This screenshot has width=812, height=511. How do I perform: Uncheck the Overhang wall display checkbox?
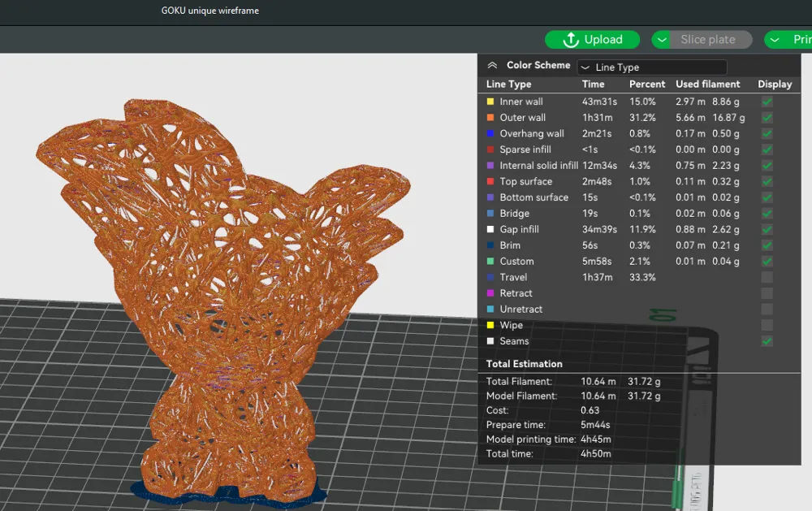point(767,134)
